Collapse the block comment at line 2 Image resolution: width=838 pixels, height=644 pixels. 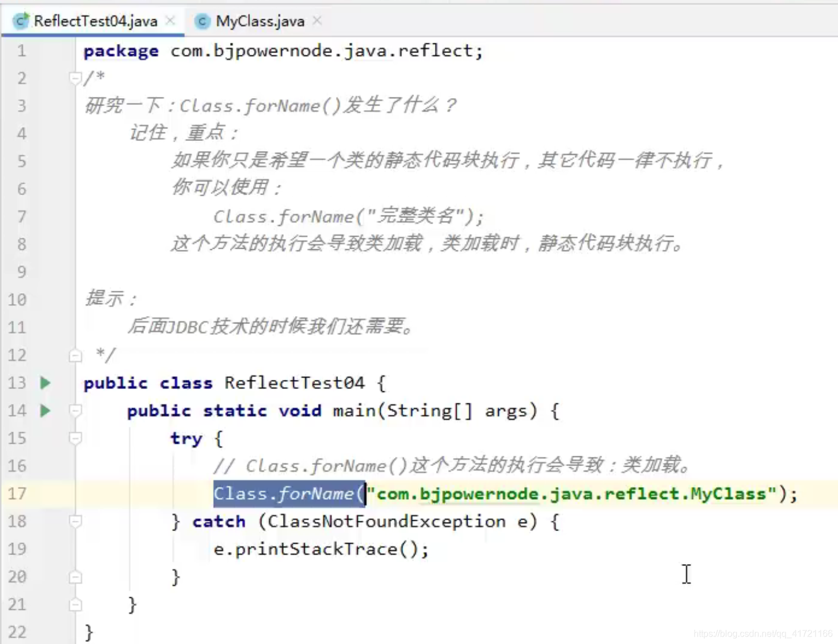[x=75, y=78]
